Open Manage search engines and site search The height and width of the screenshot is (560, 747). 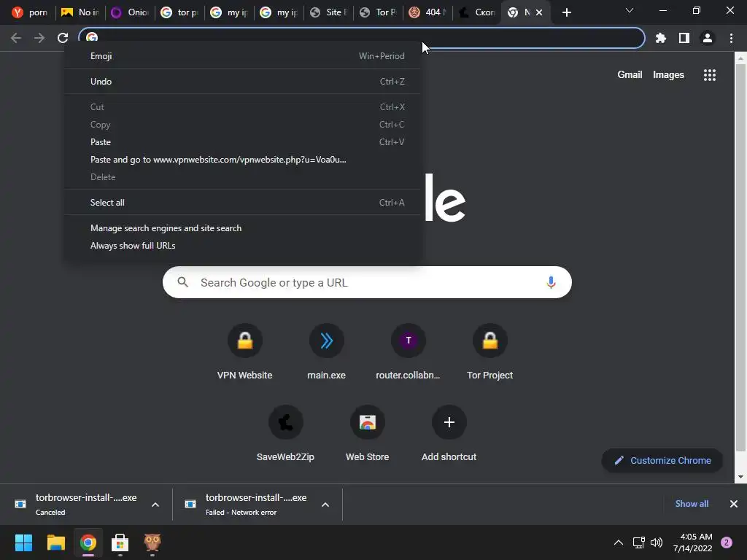(243, 228)
